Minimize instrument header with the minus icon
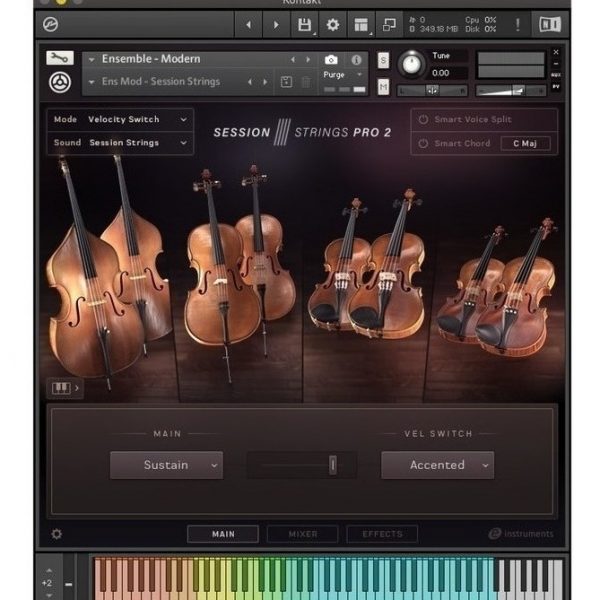The image size is (600, 600). click(x=556, y=64)
